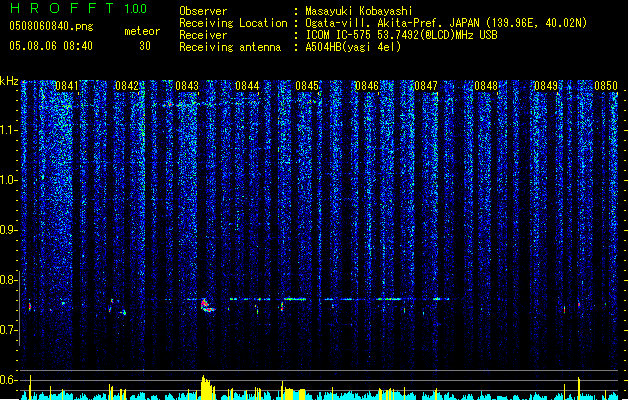Click the 0846 time marker
The height and width of the screenshot is (400, 629).
click(367, 86)
